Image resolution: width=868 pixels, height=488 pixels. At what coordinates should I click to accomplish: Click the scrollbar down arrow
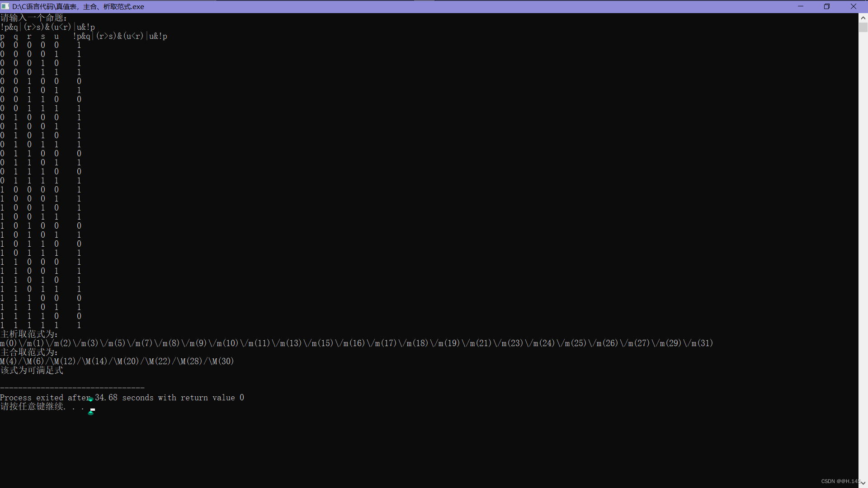[x=863, y=483]
